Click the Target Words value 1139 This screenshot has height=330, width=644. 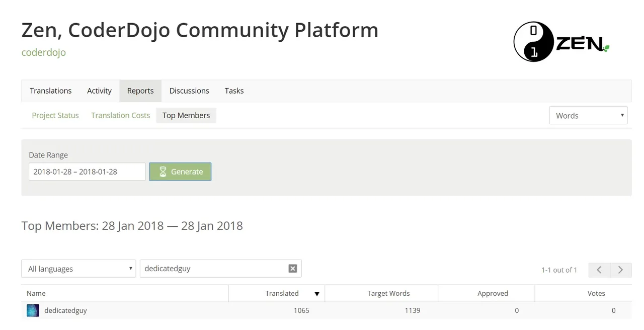click(x=413, y=310)
